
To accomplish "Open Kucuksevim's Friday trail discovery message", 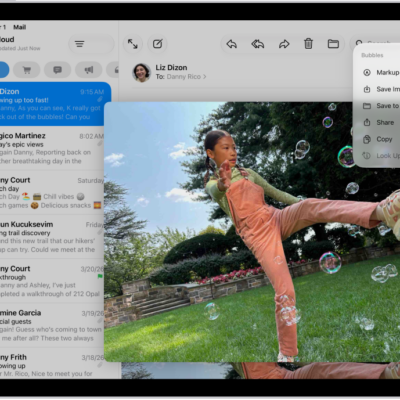I will pyautogui.click(x=52, y=237).
